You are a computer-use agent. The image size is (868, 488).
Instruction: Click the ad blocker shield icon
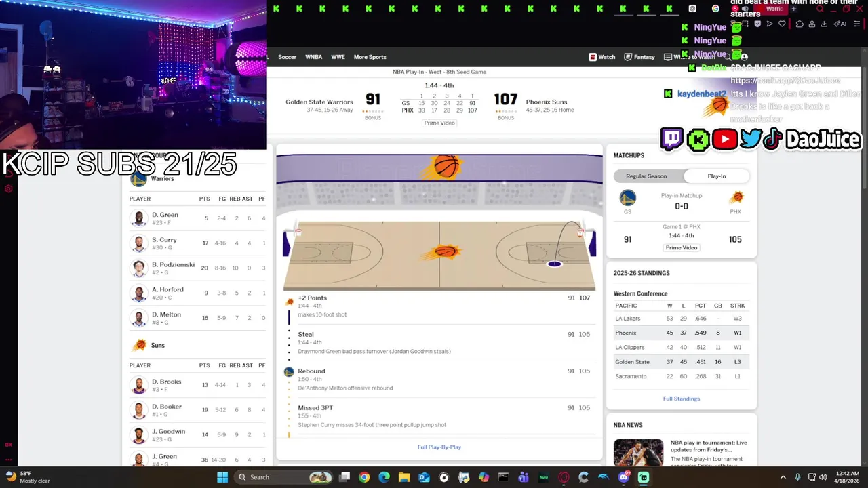pos(757,24)
